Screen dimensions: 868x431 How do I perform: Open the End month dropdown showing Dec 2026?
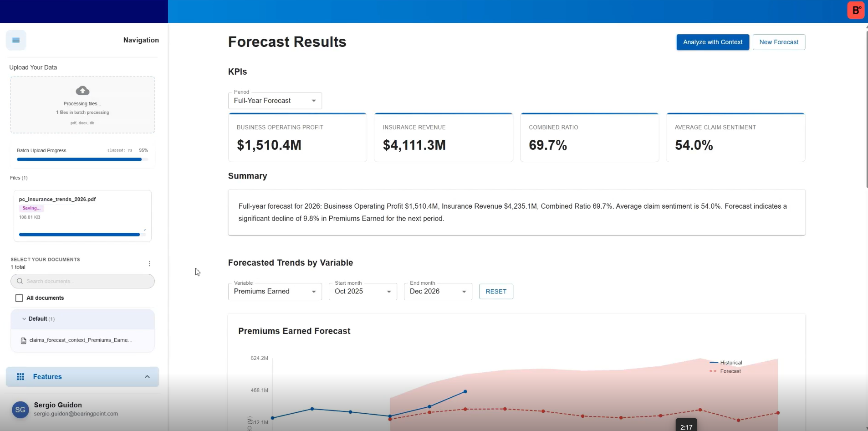(x=438, y=292)
